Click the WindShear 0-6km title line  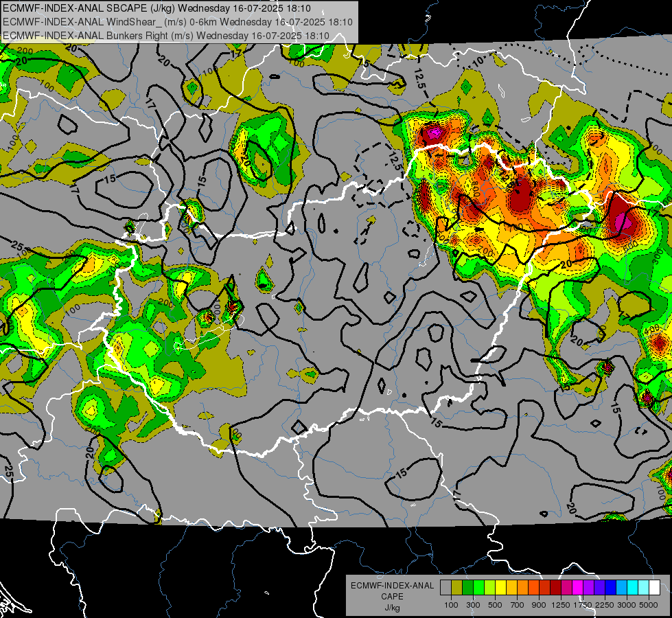(x=177, y=22)
